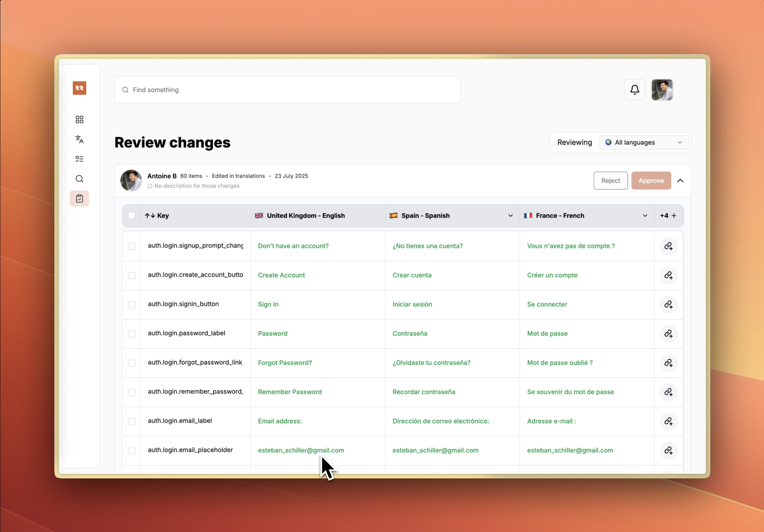Check the auth.login.email_label row checkbox
Image resolution: width=764 pixels, height=532 pixels.
point(131,421)
